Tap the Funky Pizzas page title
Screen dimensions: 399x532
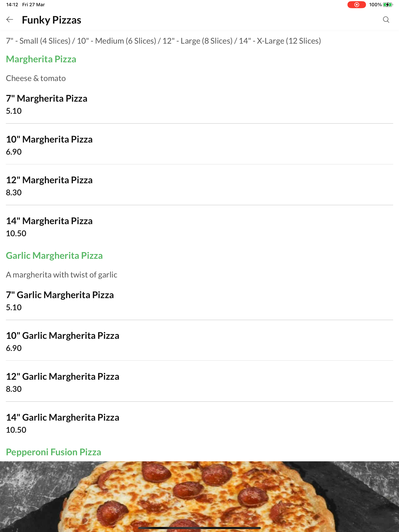point(51,20)
